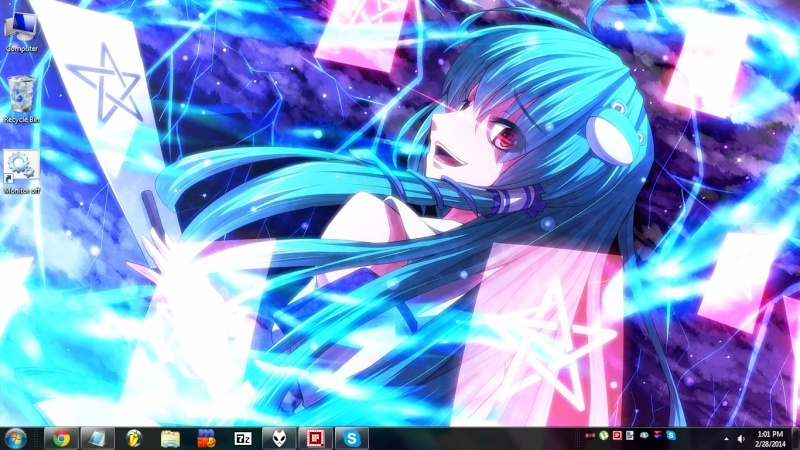
Task: Open 7-Zip from the taskbar
Action: tap(243, 438)
